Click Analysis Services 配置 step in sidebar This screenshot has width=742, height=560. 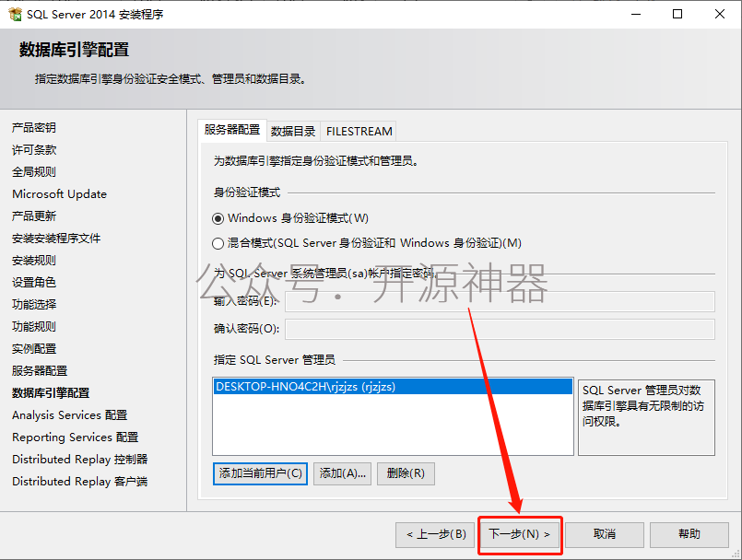(69, 414)
